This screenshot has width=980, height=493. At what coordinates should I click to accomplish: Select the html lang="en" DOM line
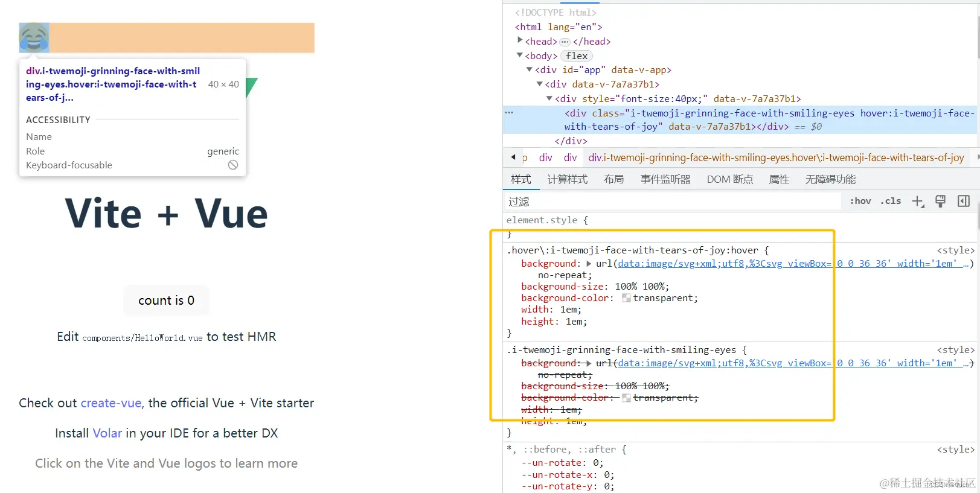pos(559,27)
